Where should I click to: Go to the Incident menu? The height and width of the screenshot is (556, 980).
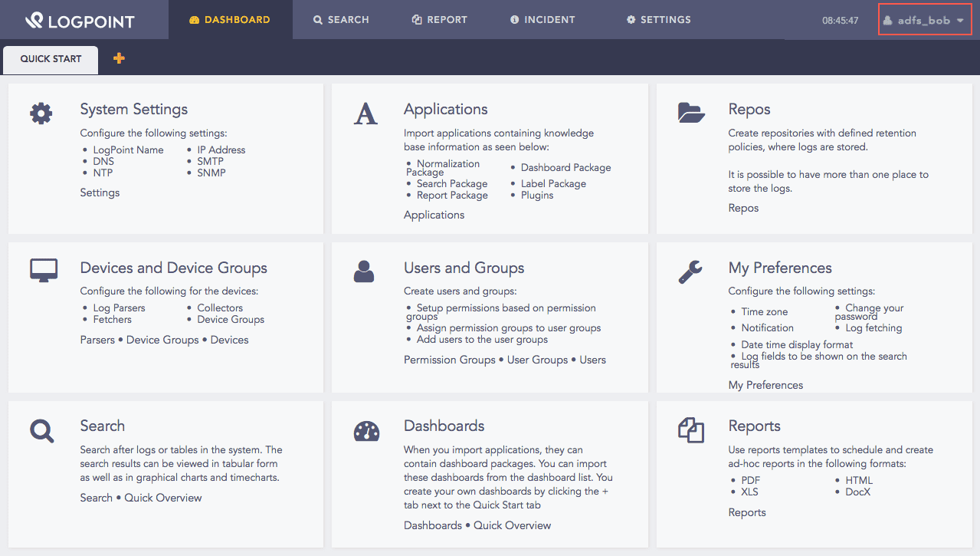pos(542,20)
